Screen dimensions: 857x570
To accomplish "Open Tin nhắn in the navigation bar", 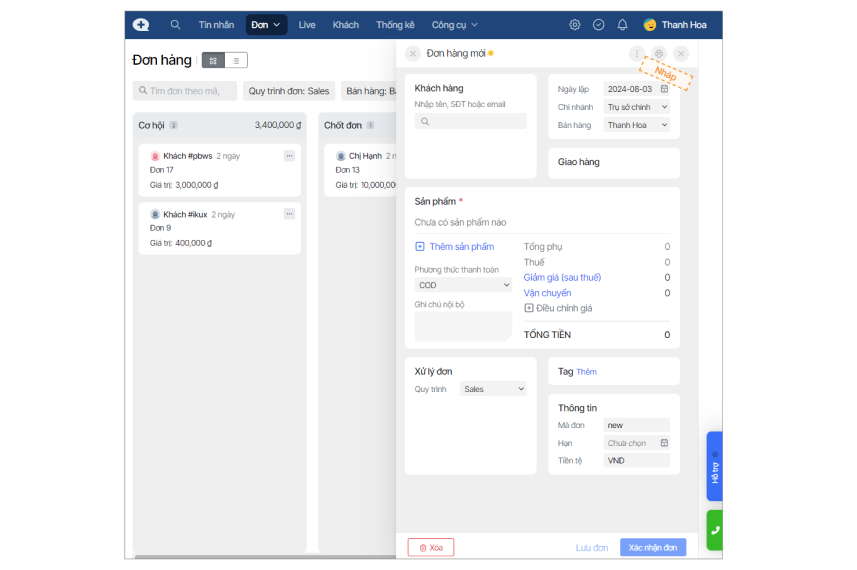I will [216, 25].
